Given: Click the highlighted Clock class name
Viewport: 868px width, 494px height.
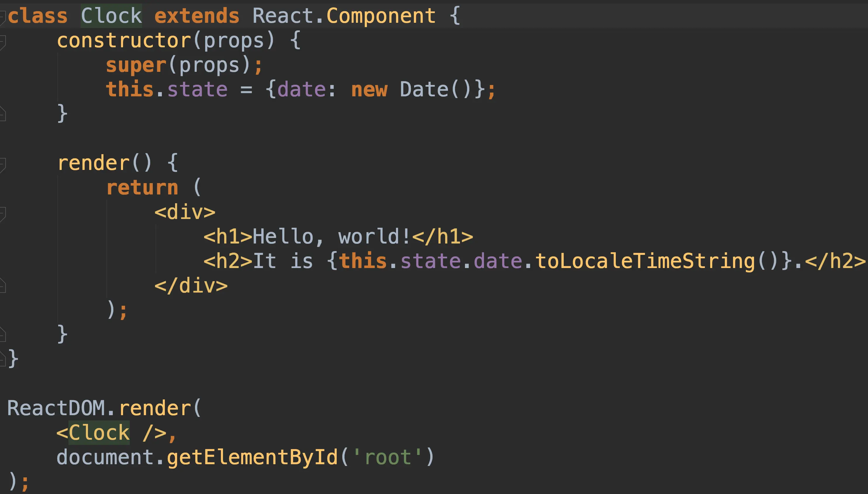Looking at the screenshot, I should (x=111, y=16).
